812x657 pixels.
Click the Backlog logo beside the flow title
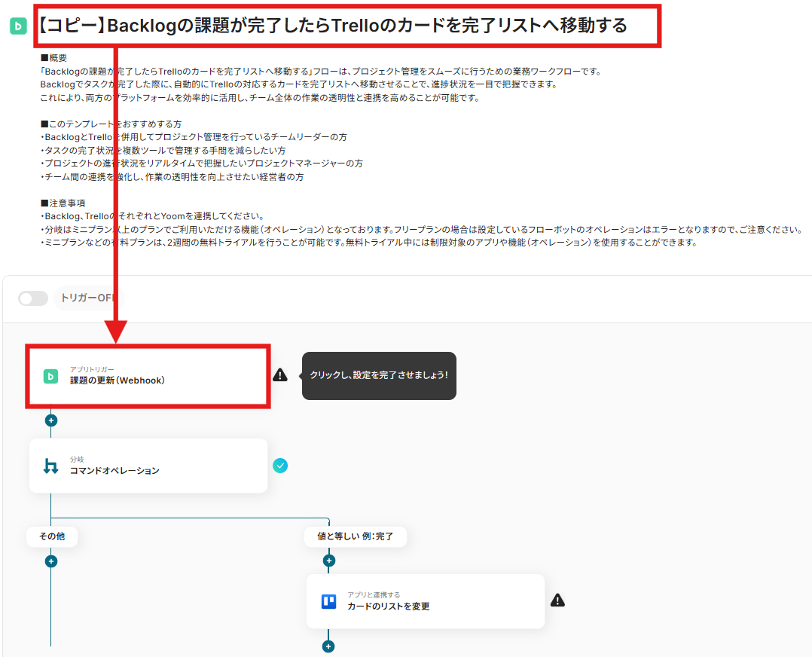pyautogui.click(x=18, y=26)
